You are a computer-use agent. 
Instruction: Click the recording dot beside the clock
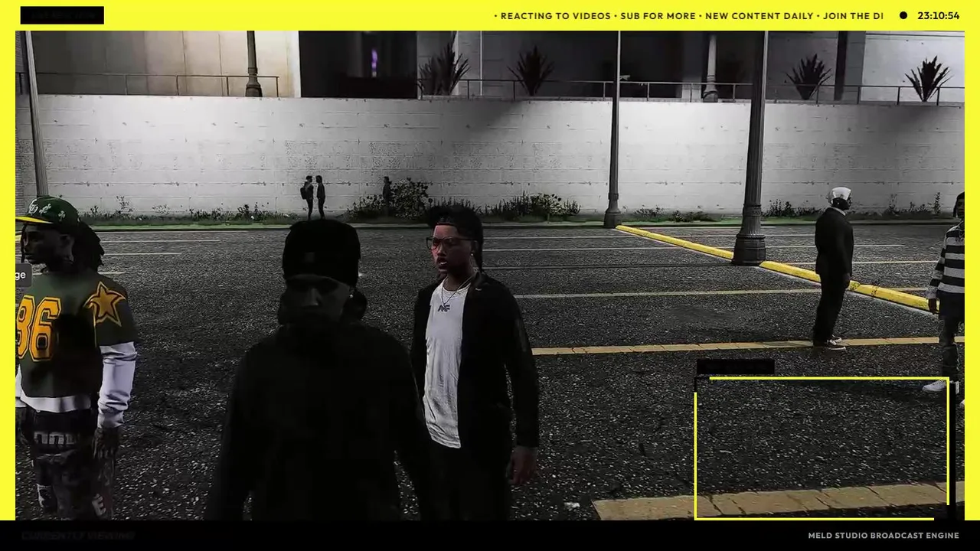pos(903,15)
